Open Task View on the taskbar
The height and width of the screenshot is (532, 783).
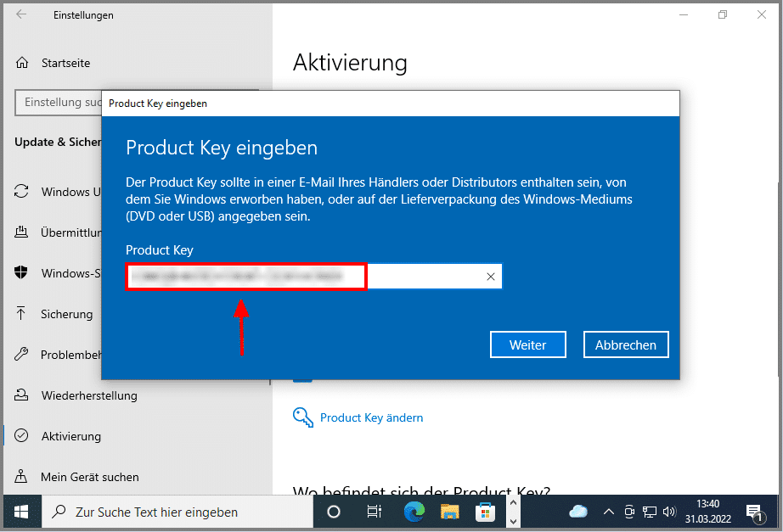tap(374, 512)
